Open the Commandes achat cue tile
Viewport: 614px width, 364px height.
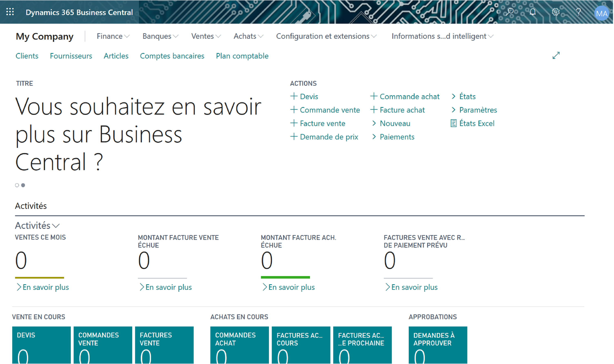pos(240,345)
